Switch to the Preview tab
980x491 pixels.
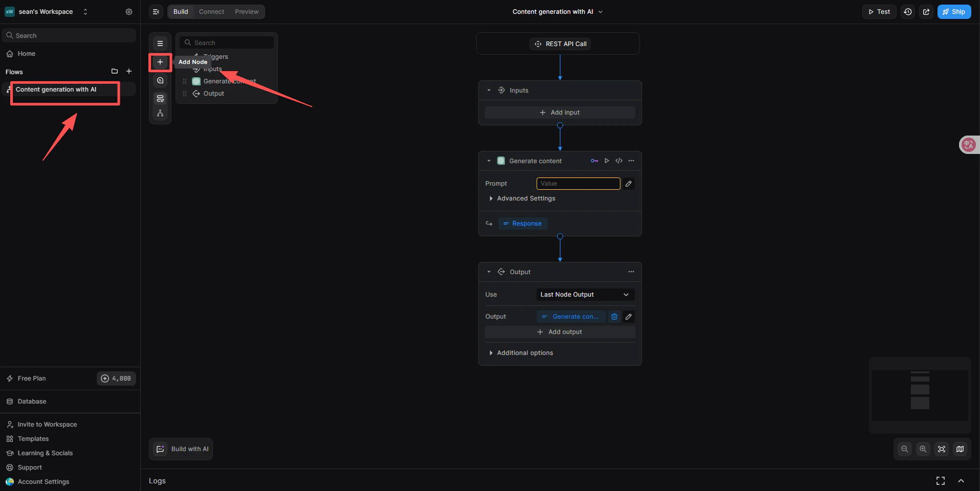247,11
